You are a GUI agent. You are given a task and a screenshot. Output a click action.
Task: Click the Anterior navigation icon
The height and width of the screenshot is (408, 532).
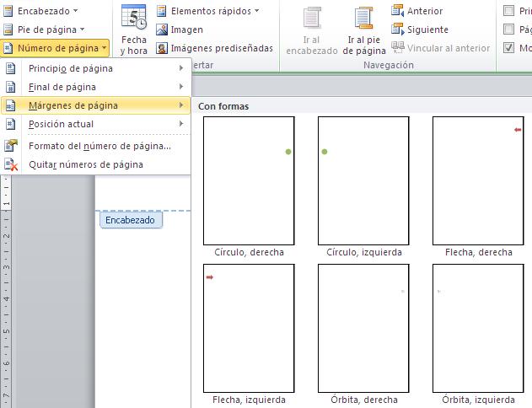(x=397, y=11)
